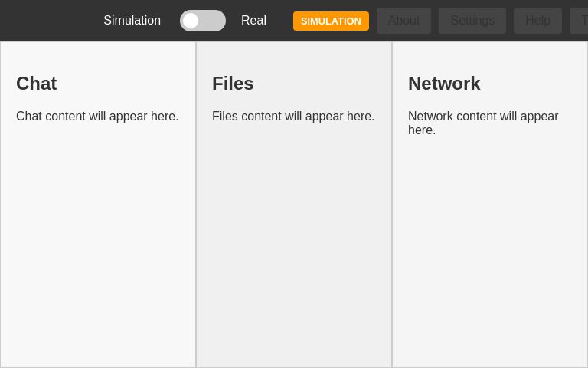588x368 pixels.
Task: Click the white knob of the mode toggle
Action: coord(191,21)
